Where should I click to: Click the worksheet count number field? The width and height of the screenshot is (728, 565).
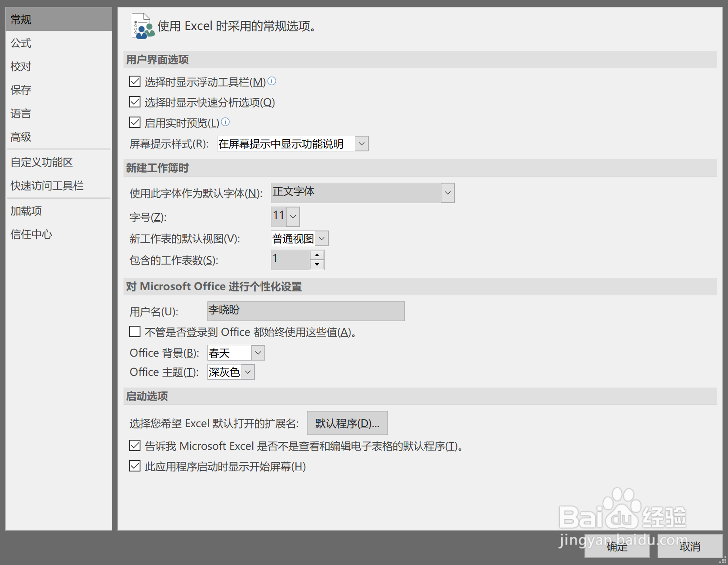tap(291, 260)
